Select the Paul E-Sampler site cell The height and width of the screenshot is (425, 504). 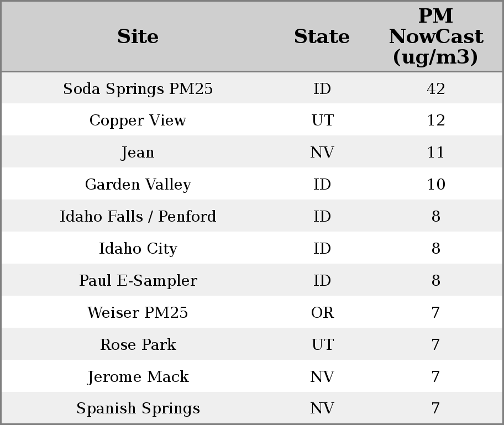click(138, 281)
